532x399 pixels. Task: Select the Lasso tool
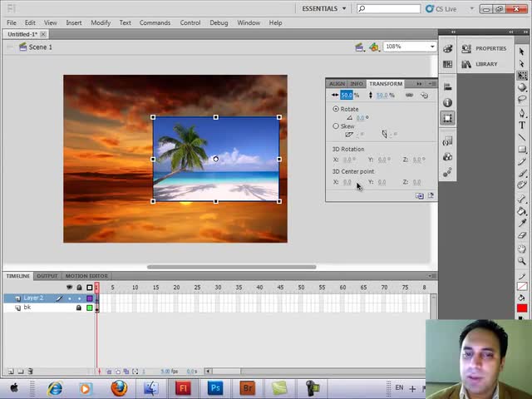[522, 100]
